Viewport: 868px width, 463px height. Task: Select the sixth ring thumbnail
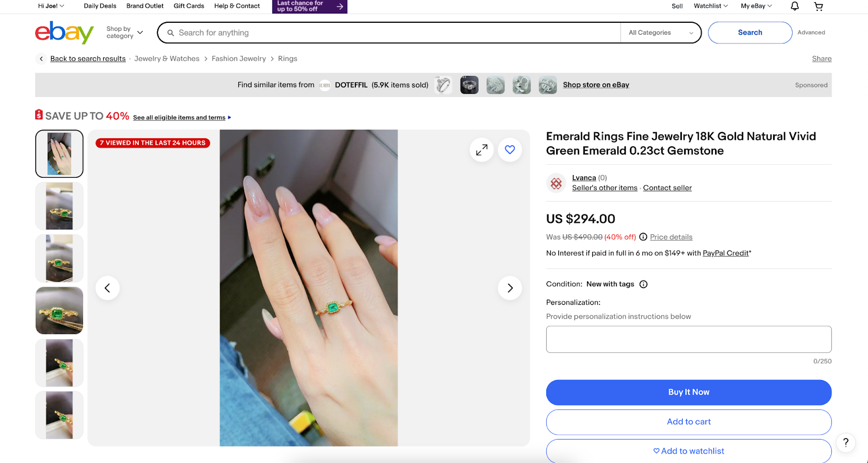pos(59,415)
